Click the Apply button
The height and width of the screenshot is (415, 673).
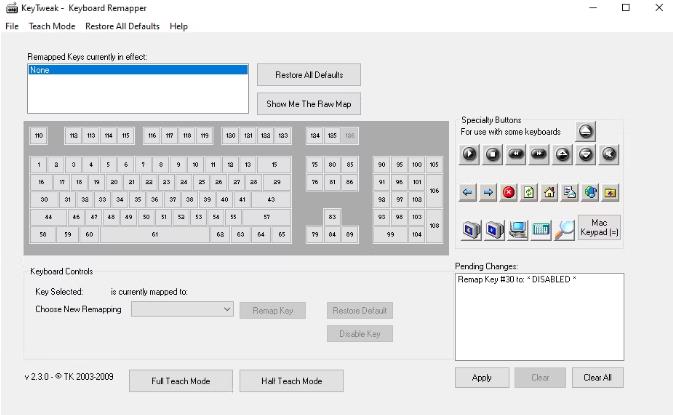click(482, 378)
